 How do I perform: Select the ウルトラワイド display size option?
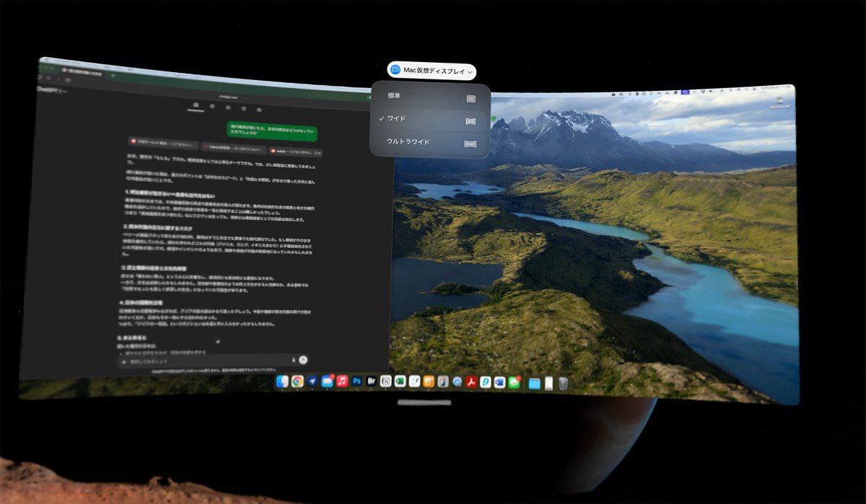click(430, 142)
